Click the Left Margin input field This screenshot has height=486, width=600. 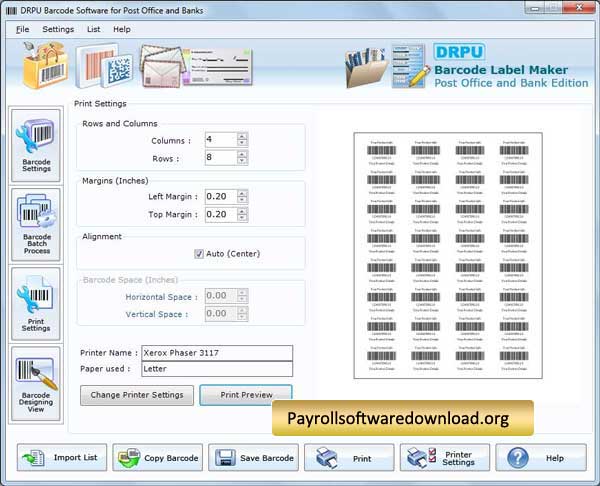point(221,197)
